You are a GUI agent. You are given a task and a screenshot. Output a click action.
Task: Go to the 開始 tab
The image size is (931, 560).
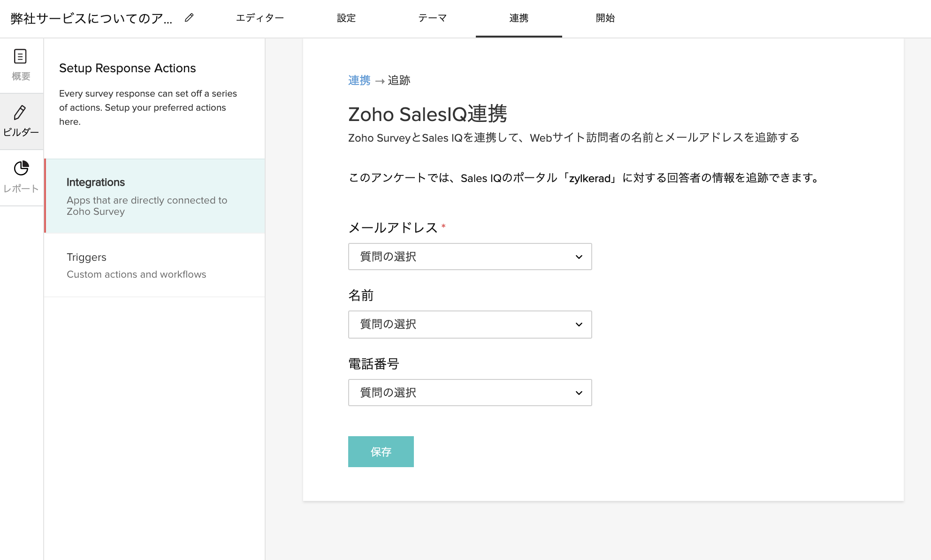coord(605,18)
